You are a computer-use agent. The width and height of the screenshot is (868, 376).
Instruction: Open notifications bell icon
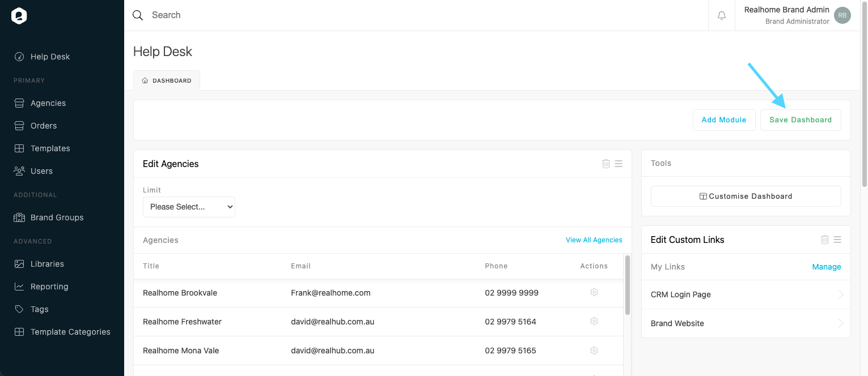pyautogui.click(x=722, y=15)
